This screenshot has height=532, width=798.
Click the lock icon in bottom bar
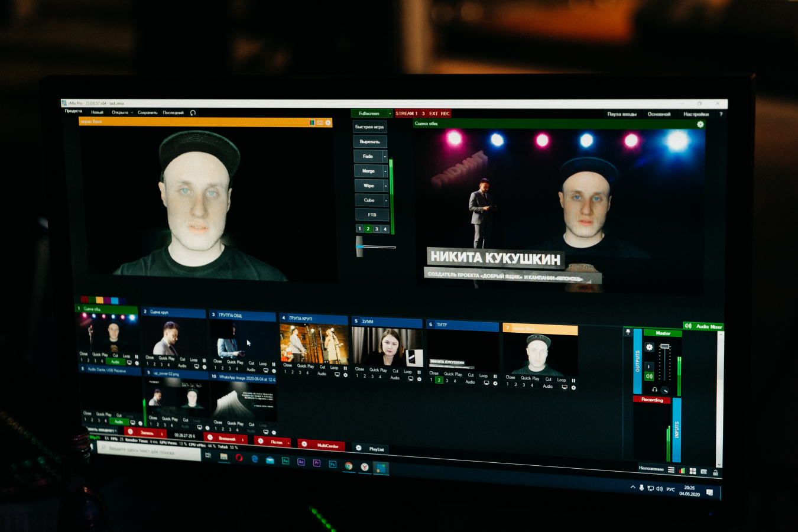click(x=716, y=472)
